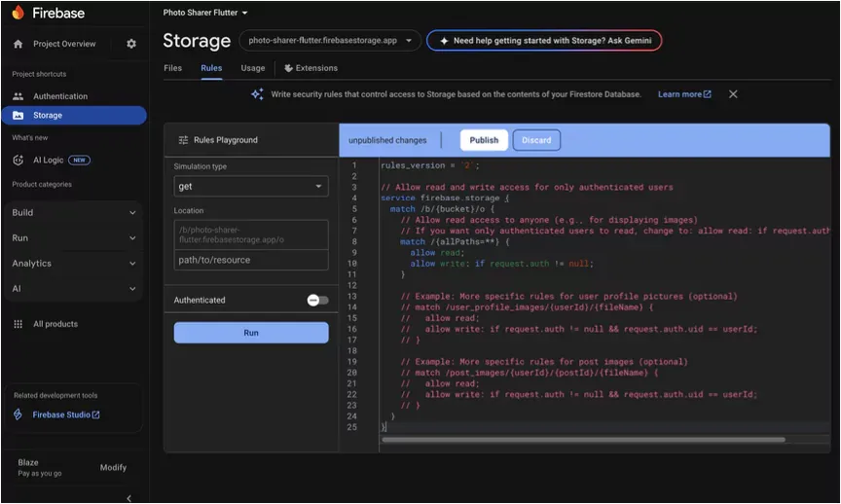Click the horizontal scrollbar of code editor
841x504 pixels.
tap(583, 440)
